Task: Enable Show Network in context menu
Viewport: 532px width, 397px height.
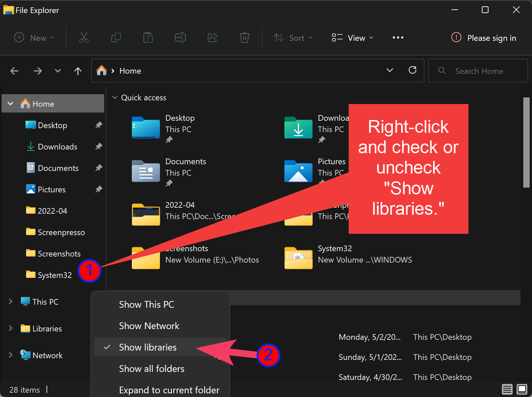Action: point(160,326)
